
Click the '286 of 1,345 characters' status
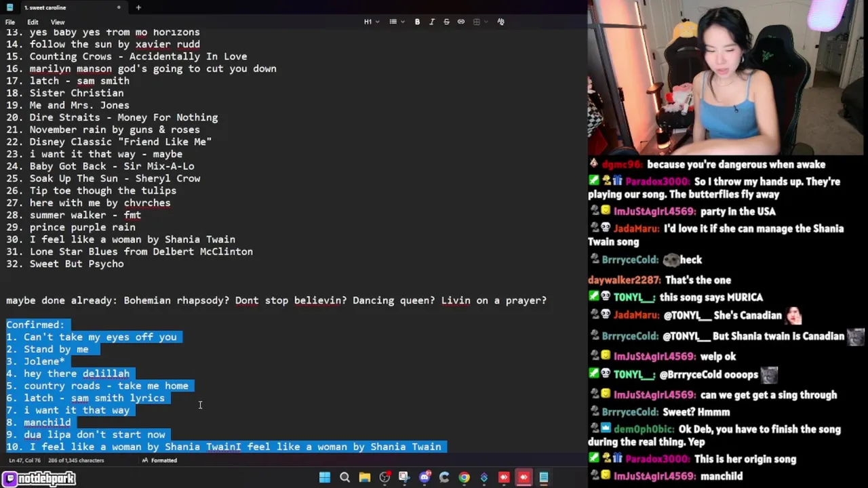75,460
